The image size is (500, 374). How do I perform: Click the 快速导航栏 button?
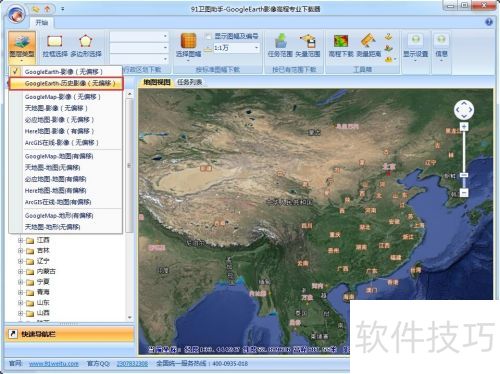(x=69, y=334)
